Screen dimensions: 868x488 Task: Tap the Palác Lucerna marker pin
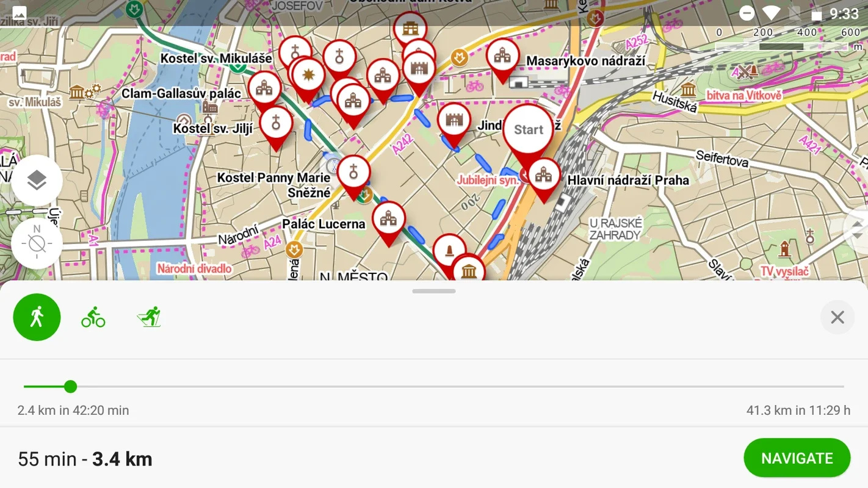pos(389,222)
